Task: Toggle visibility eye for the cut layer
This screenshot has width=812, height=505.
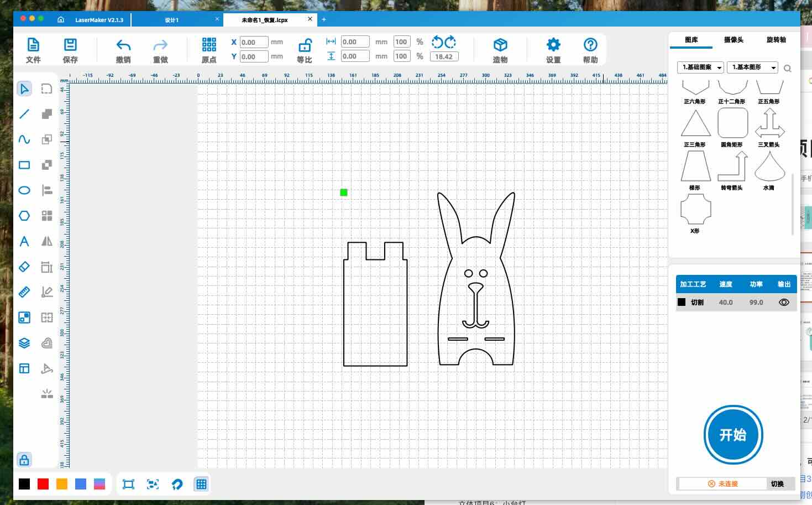Action: tap(784, 303)
